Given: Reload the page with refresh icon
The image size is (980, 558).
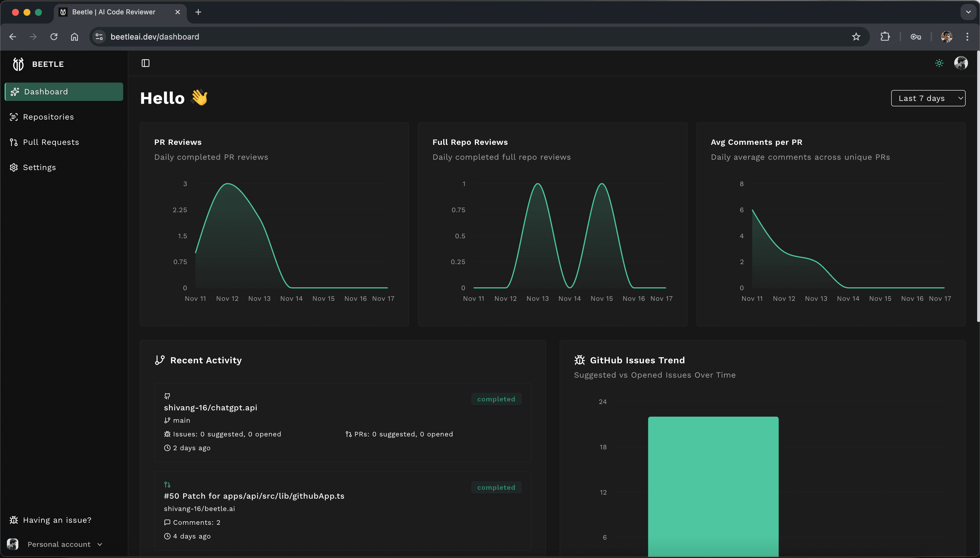Looking at the screenshot, I should pos(54,37).
